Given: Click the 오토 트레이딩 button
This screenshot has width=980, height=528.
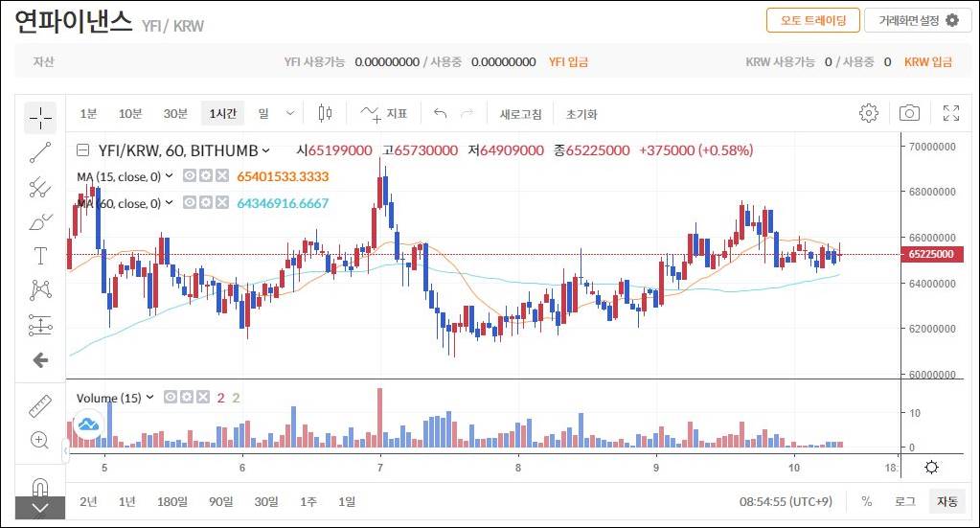Looking at the screenshot, I should coord(813,21).
